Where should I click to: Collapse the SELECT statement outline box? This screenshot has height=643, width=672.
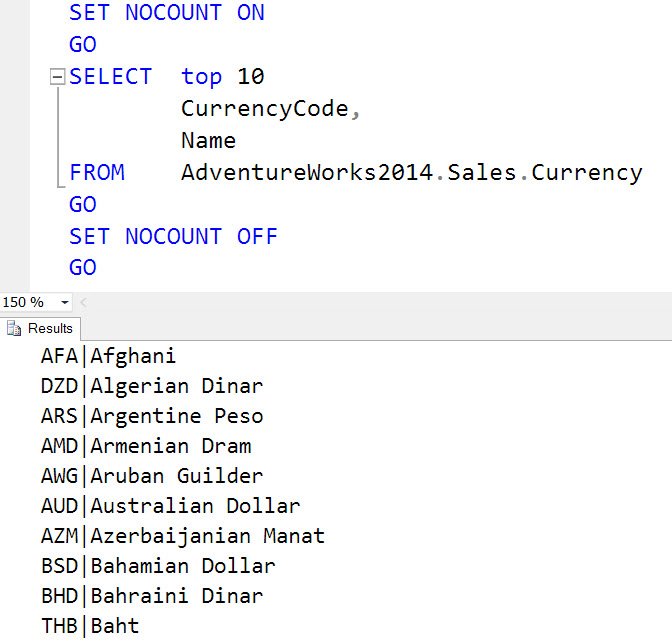click(x=57, y=77)
